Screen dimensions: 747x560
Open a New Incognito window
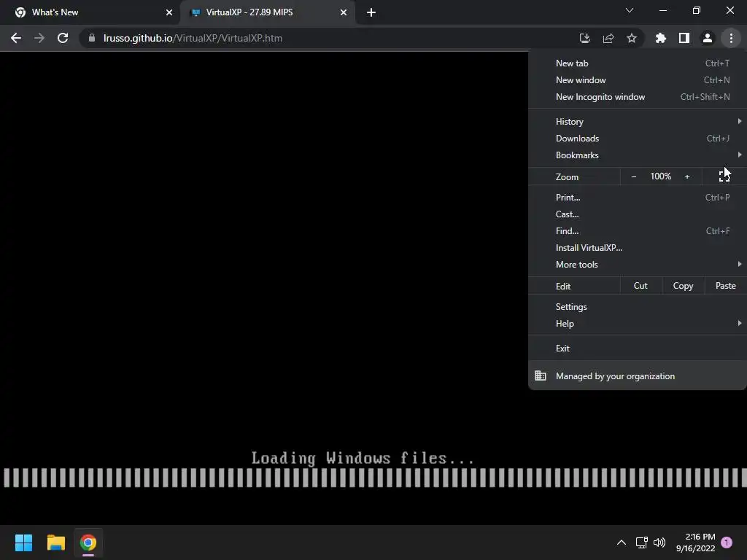[x=638, y=97]
